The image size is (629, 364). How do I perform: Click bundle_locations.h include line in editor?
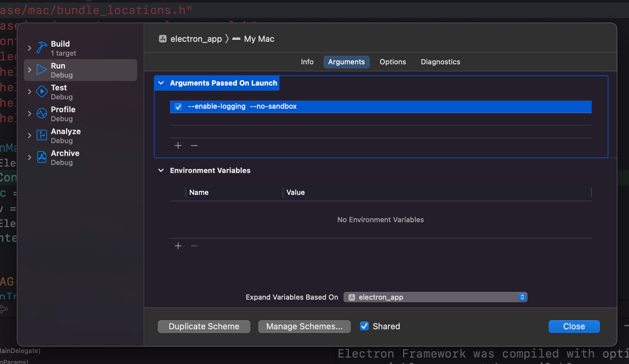tap(96, 10)
